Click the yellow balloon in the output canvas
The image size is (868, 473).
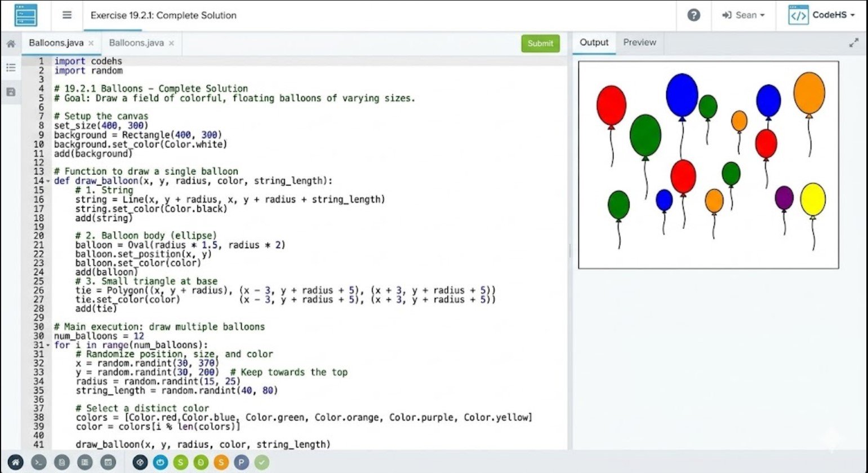812,199
